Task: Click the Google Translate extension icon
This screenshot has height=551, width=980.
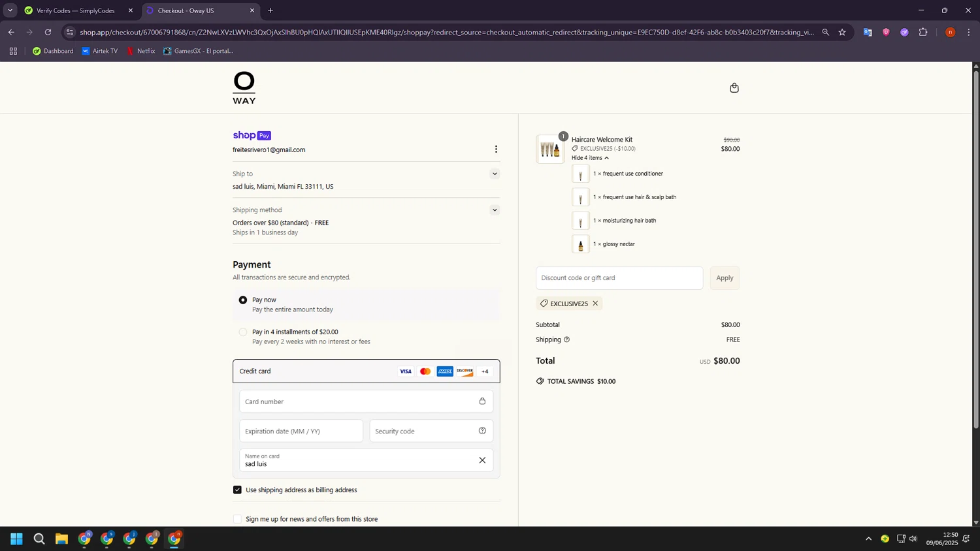Action: click(868, 32)
